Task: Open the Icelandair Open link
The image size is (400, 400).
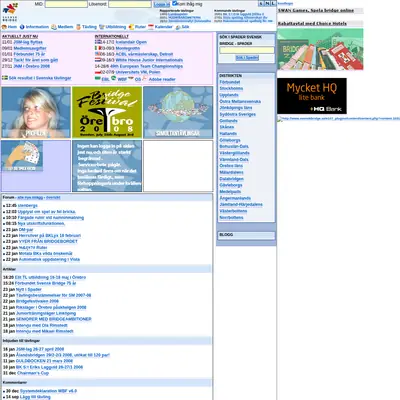Action: (x=131, y=42)
